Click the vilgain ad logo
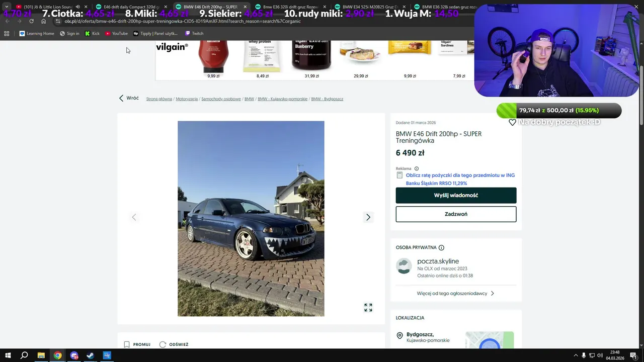This screenshot has width=644, height=362. pyautogui.click(x=172, y=47)
